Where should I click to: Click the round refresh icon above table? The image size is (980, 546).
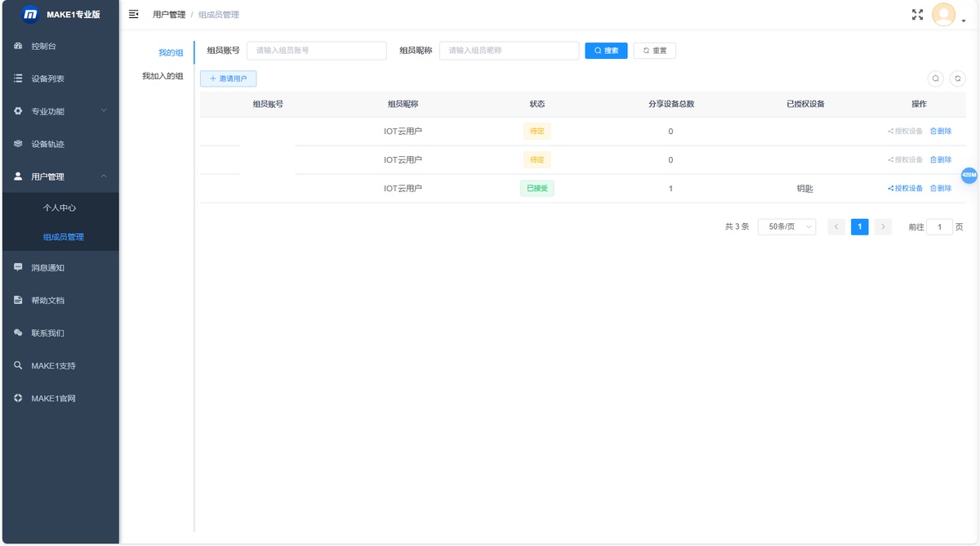click(958, 78)
